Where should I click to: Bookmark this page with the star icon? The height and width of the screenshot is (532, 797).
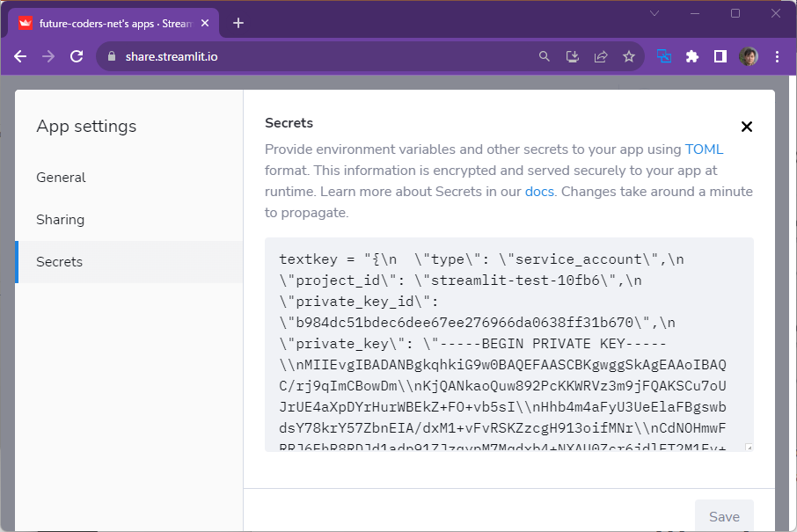[629, 56]
